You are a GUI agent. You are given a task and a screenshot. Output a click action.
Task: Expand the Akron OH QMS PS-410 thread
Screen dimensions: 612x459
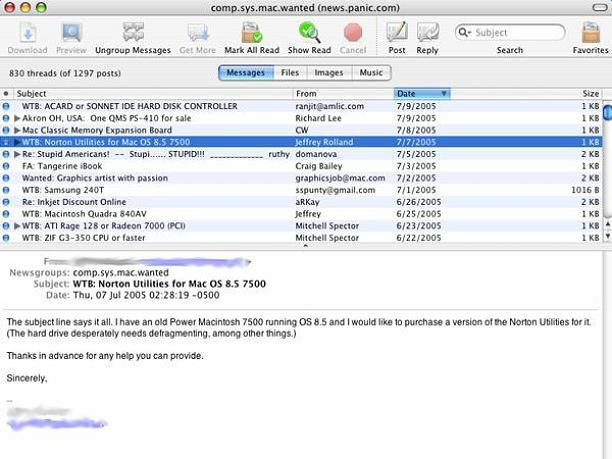click(x=17, y=118)
